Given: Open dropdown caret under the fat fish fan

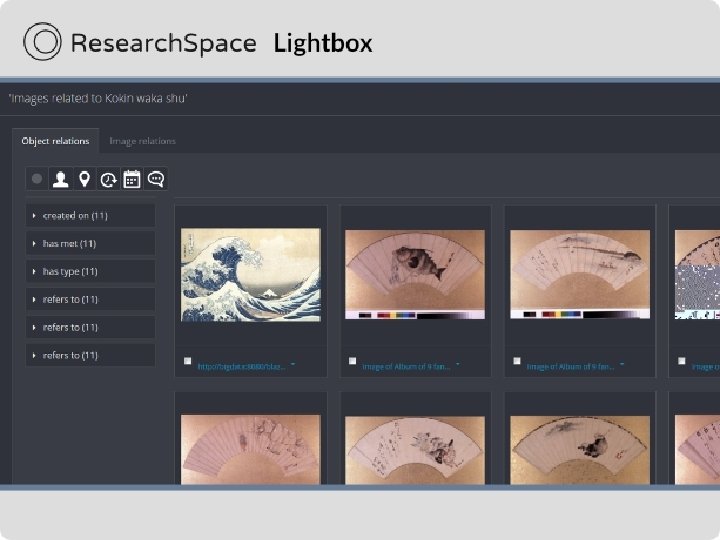Looking at the screenshot, I should 458,365.
